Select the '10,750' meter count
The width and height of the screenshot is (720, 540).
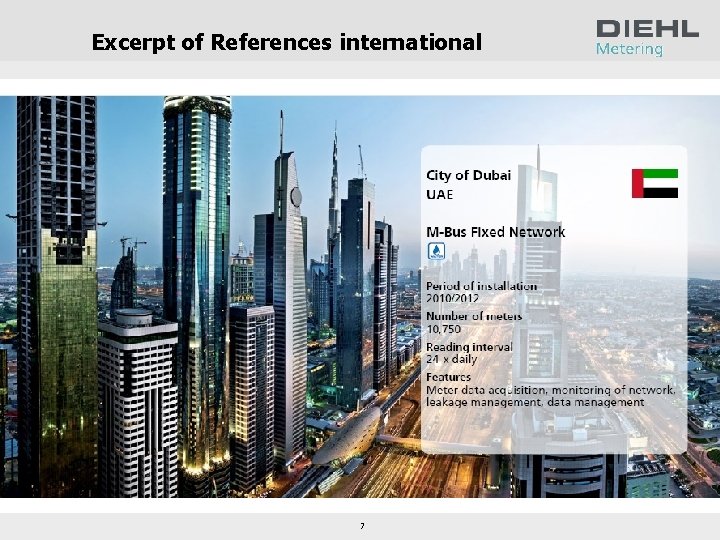point(443,329)
